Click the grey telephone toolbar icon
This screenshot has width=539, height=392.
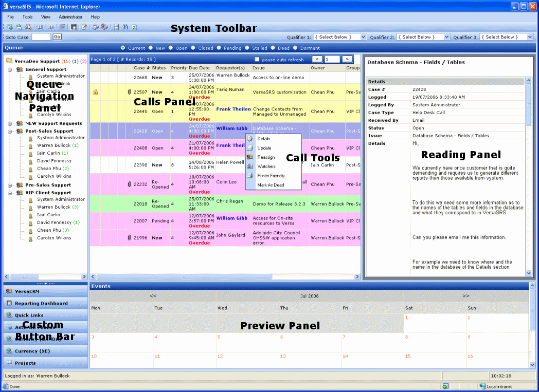(96, 27)
